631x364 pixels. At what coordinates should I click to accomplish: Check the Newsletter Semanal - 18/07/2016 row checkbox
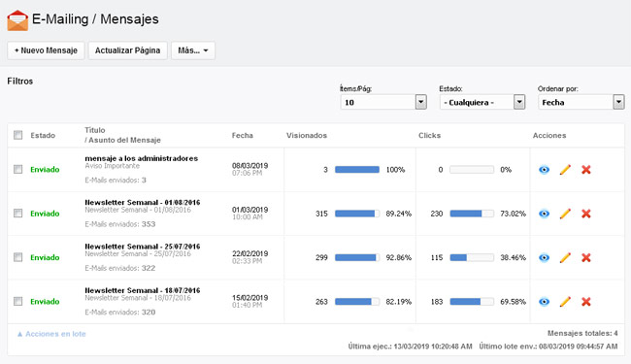(x=18, y=301)
